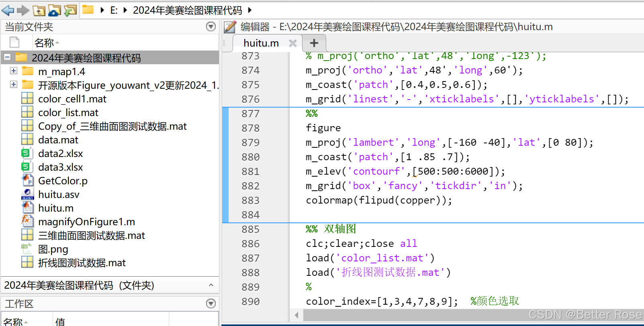Expand the E: drive path arrow

[x=125, y=10]
